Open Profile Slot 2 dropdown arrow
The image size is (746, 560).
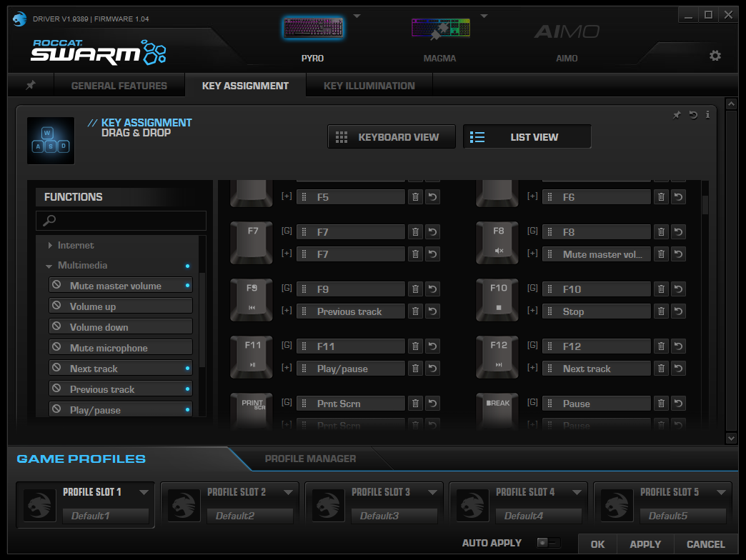[288, 492]
